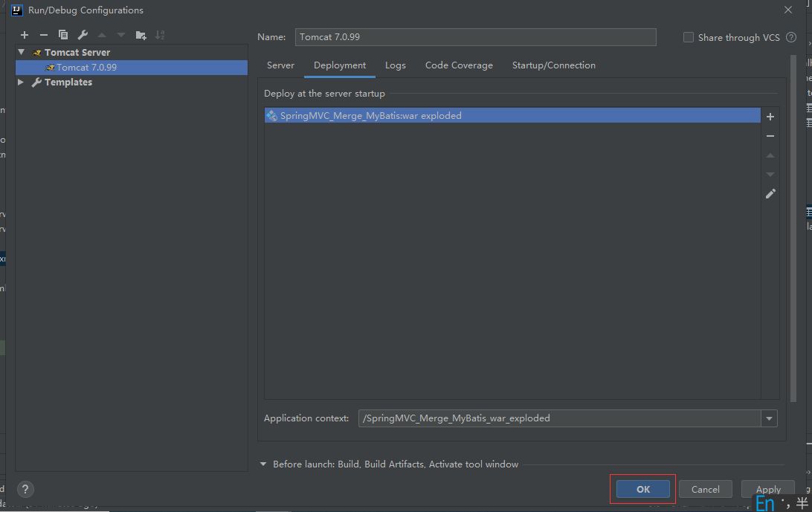This screenshot has height=512, width=812.
Task: Open the edit templates wrench icon
Action: coord(83,35)
